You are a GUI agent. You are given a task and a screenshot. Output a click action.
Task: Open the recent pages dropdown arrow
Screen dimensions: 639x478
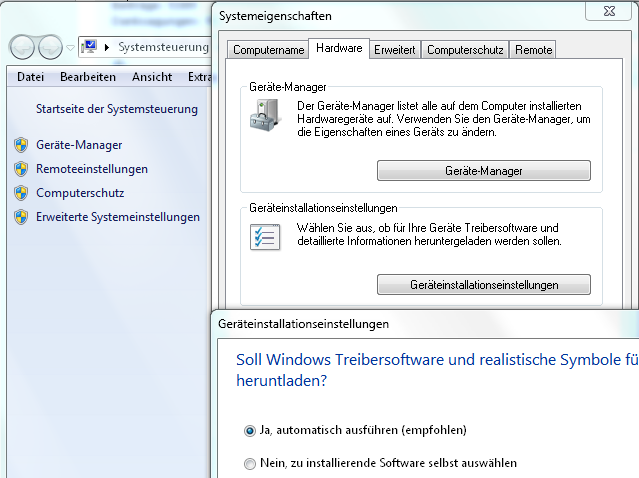[70, 48]
